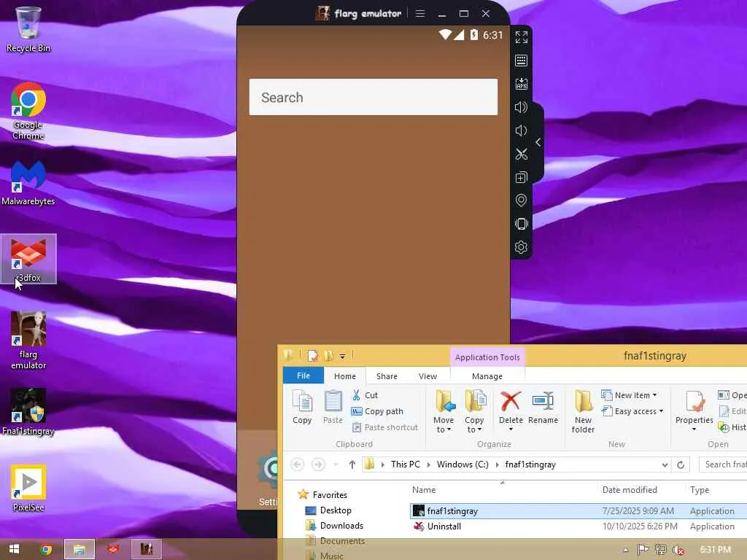Open the New item dropdown

coord(630,395)
